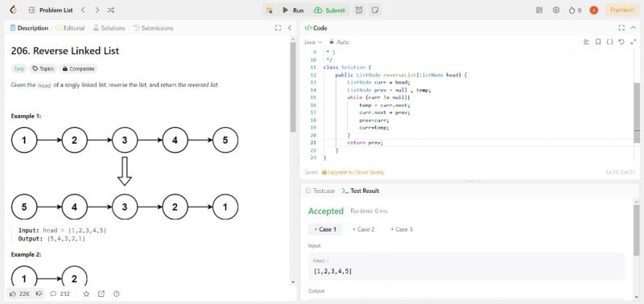Show the Companies tag
The image size is (644, 304).
coord(78,68)
